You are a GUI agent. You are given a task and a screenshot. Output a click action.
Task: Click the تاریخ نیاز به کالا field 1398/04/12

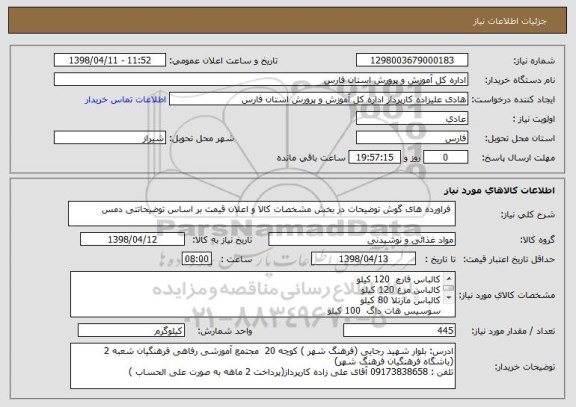click(132, 239)
